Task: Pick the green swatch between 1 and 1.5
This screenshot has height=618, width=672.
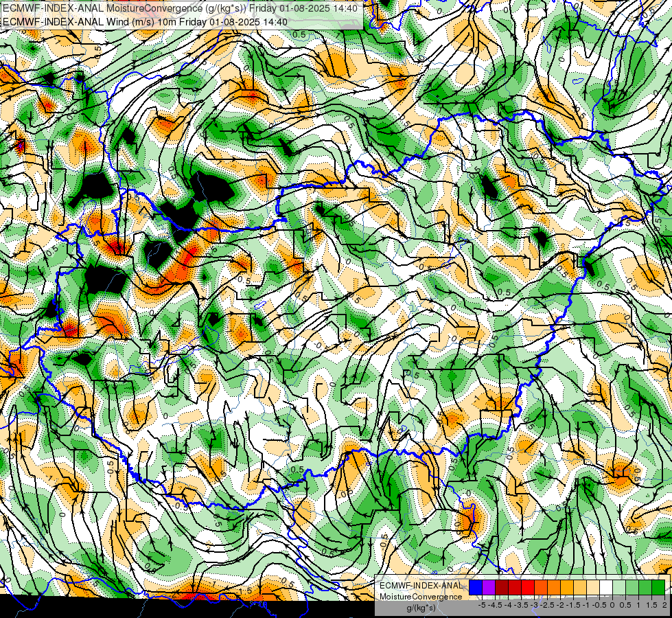Action: (x=645, y=587)
